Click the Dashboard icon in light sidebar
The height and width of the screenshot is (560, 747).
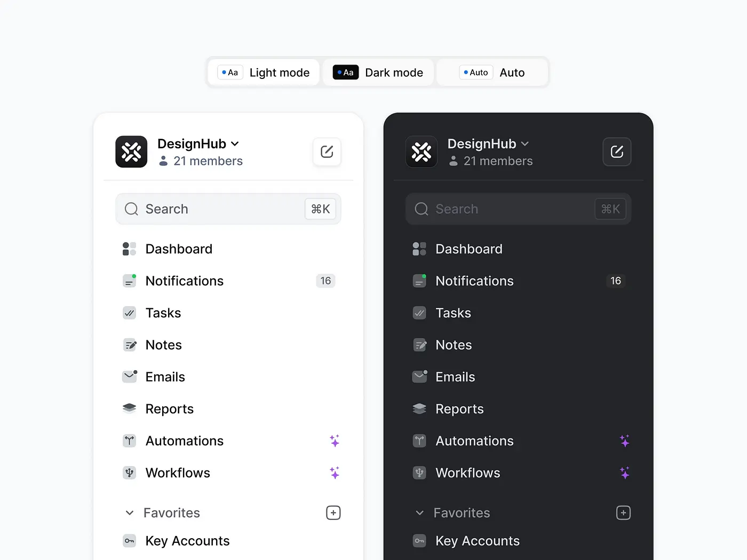pyautogui.click(x=130, y=249)
